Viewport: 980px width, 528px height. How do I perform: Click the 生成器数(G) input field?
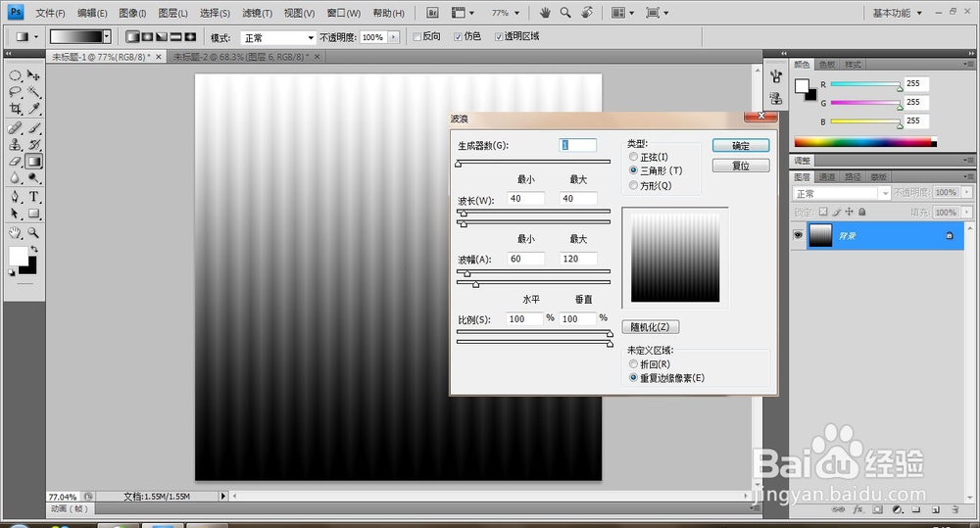577,145
